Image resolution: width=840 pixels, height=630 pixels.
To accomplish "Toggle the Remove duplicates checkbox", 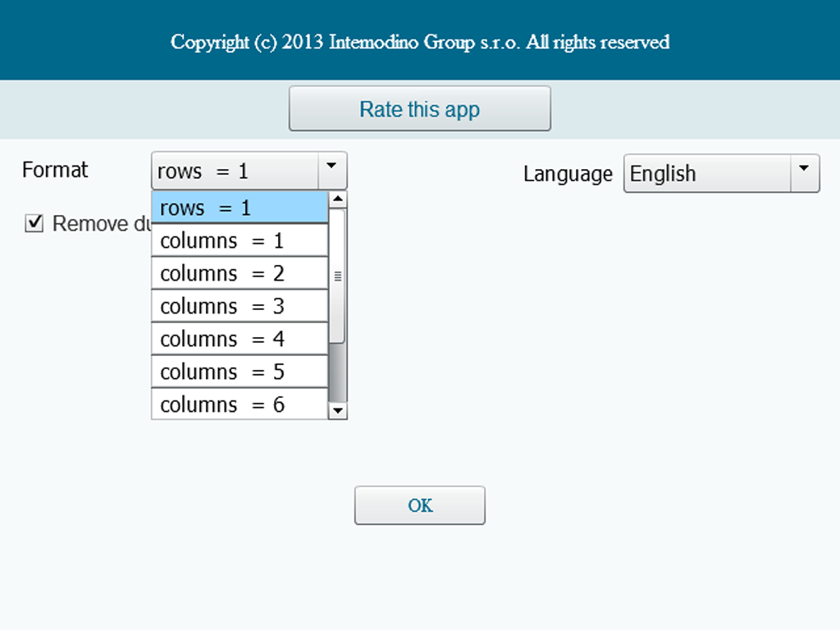I will tap(34, 223).
